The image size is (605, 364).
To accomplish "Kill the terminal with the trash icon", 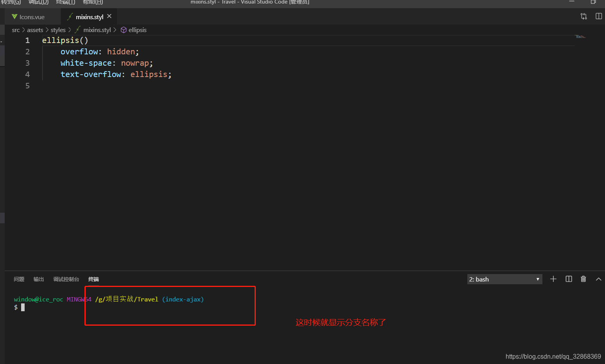I will (x=583, y=279).
